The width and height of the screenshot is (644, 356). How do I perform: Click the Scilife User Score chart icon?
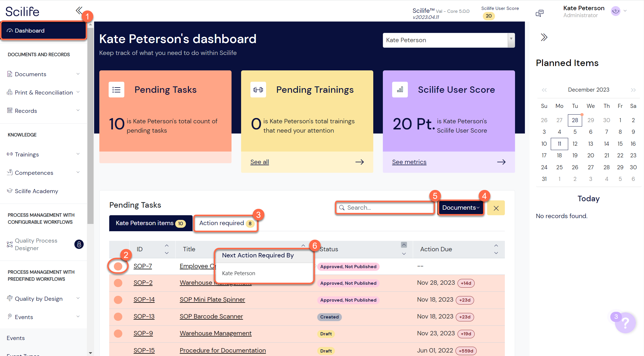[x=400, y=90]
